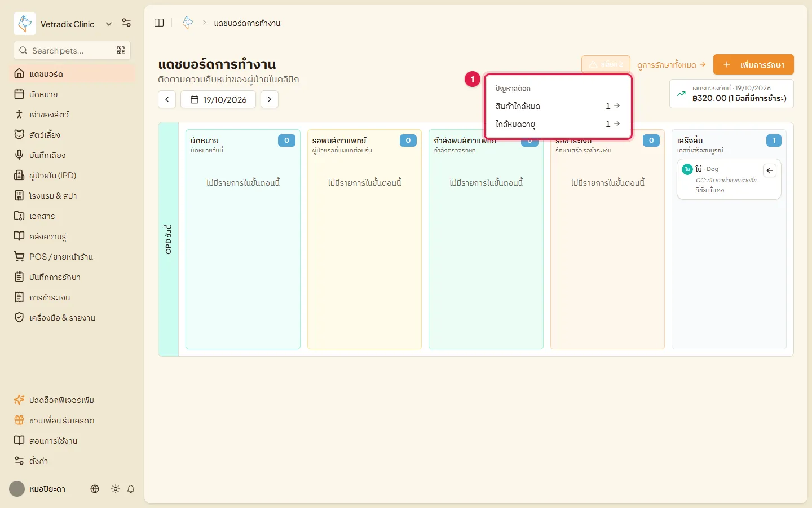812x508 pixels.
Task: Click ดูการรักษาทั้งหมด link
Action: tap(672, 65)
